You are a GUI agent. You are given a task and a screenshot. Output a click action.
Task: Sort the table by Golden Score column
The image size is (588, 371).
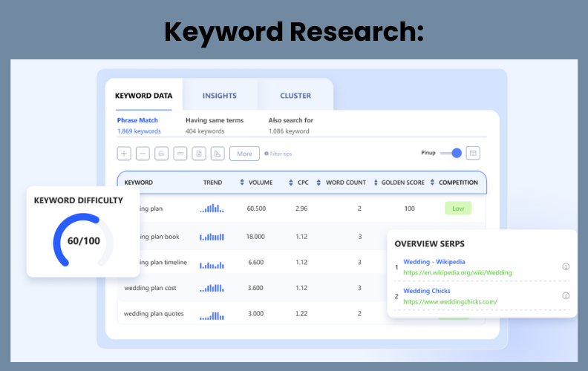(x=376, y=183)
